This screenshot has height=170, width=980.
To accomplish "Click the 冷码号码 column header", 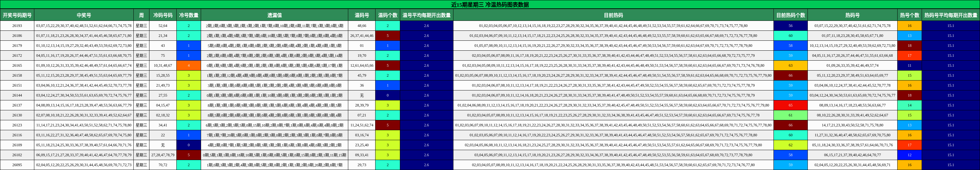I will [x=163, y=15].
